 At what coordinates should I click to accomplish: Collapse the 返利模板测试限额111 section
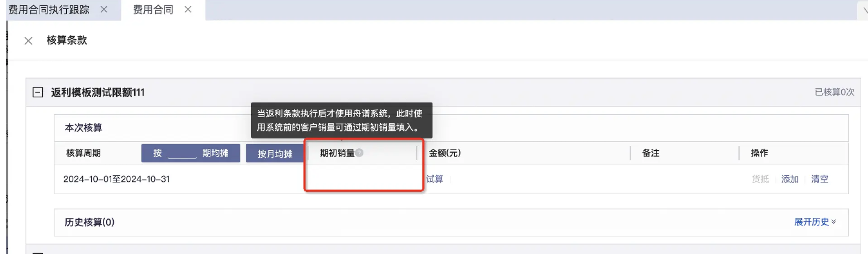coord(38,92)
